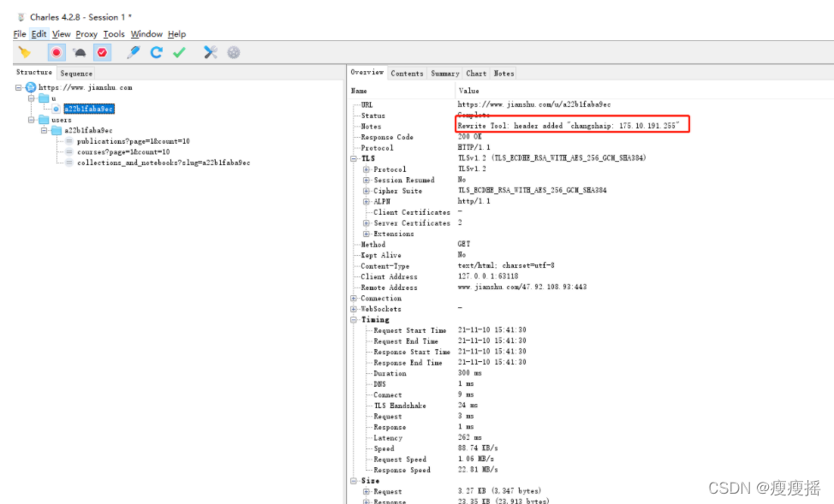Select the Notes value Rewrite Tool header added
Image resolution: width=834 pixels, height=504 pixels.
pos(569,126)
